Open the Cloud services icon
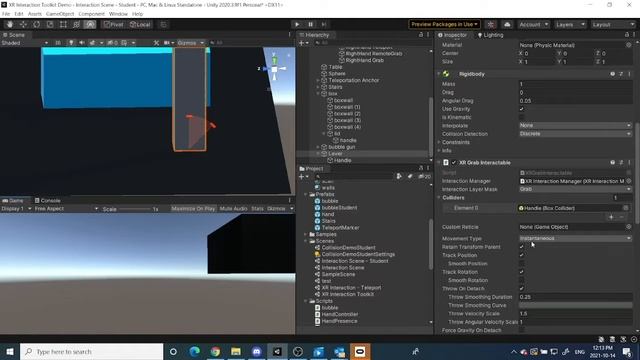 [507, 24]
